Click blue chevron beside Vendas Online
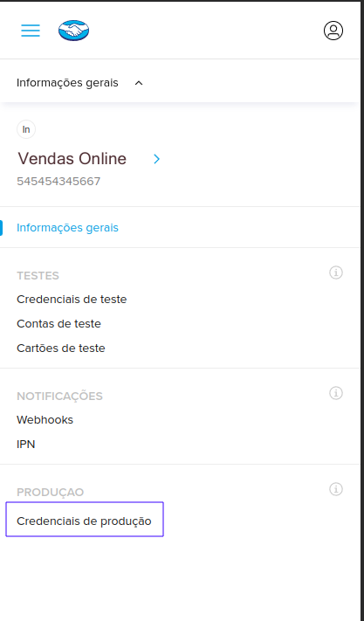 point(156,159)
